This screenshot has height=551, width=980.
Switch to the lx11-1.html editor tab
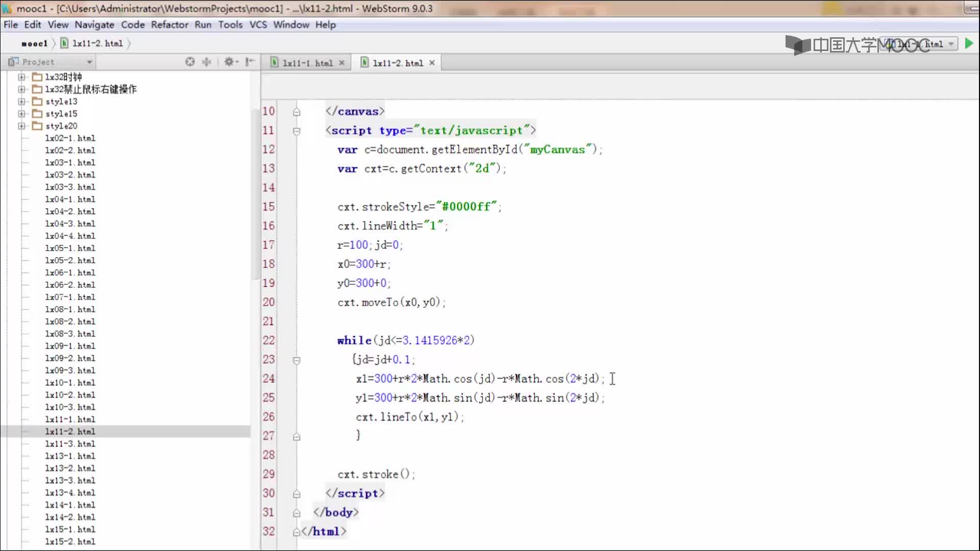(308, 63)
